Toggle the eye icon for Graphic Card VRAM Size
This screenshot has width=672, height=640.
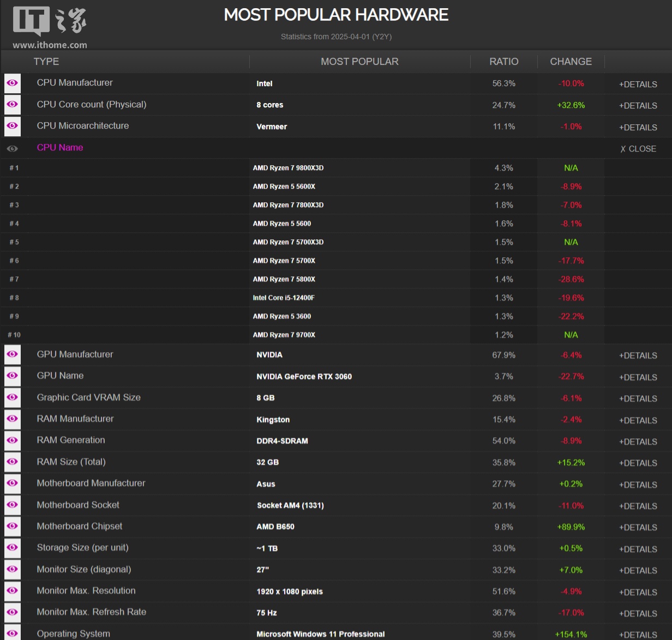click(12, 397)
